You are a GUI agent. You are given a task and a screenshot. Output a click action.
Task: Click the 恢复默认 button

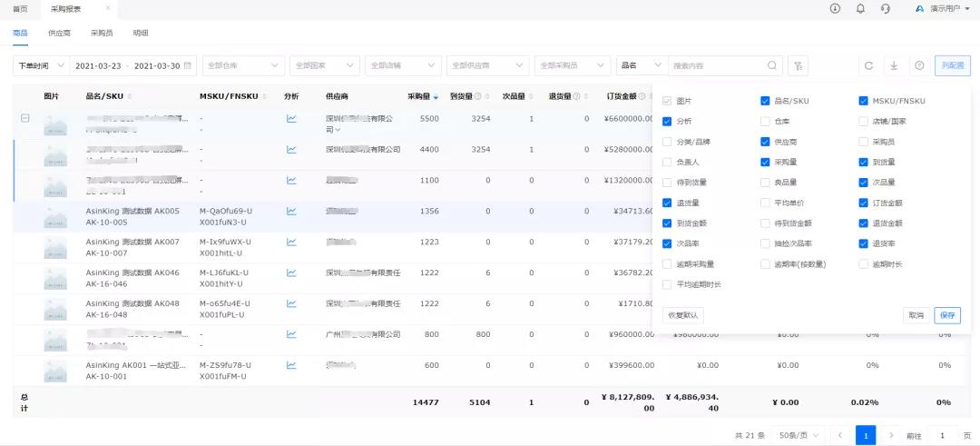coord(683,315)
